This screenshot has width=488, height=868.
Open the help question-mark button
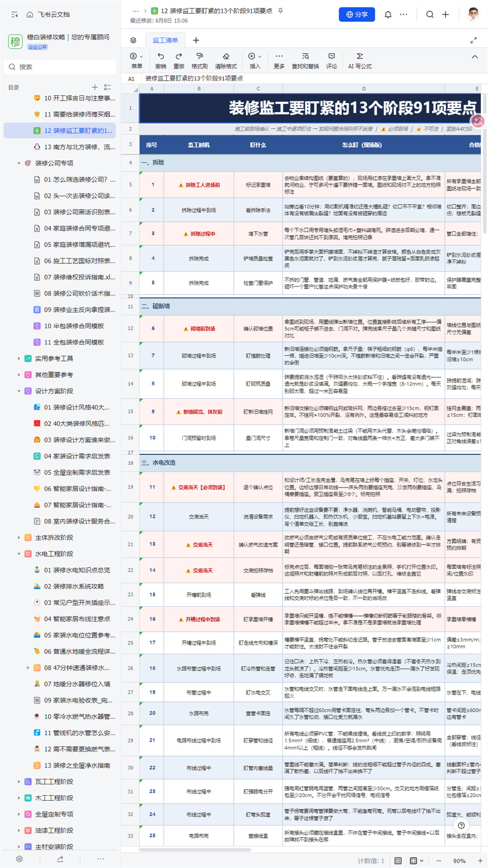coord(461,826)
